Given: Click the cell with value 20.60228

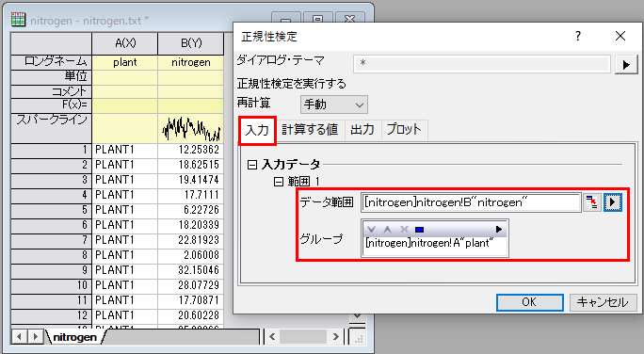Looking at the screenshot, I should pyautogui.click(x=191, y=315).
